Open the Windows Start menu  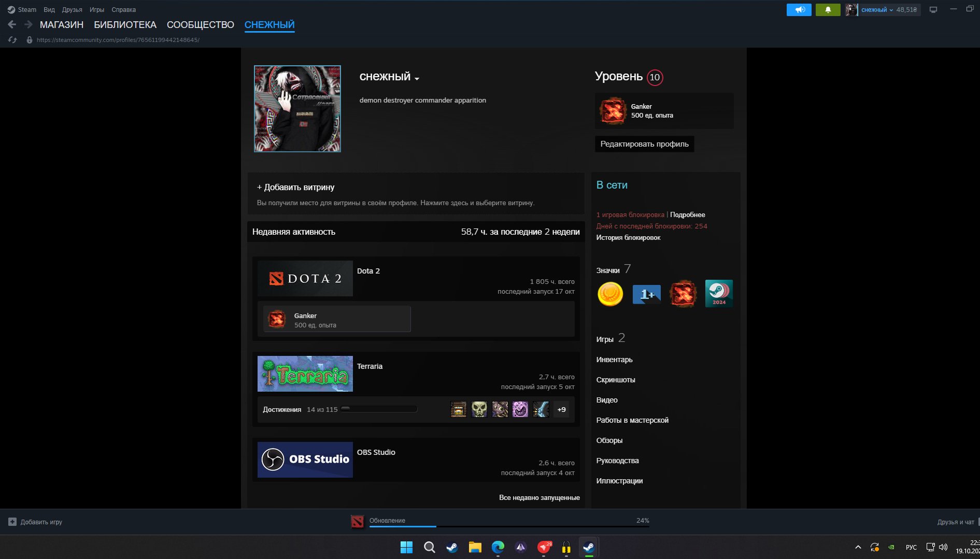tap(406, 547)
